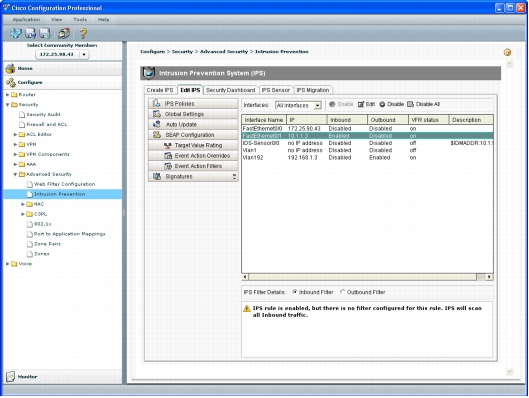Open Zone Pairs tree item
529x398 pixels.
pos(47,244)
